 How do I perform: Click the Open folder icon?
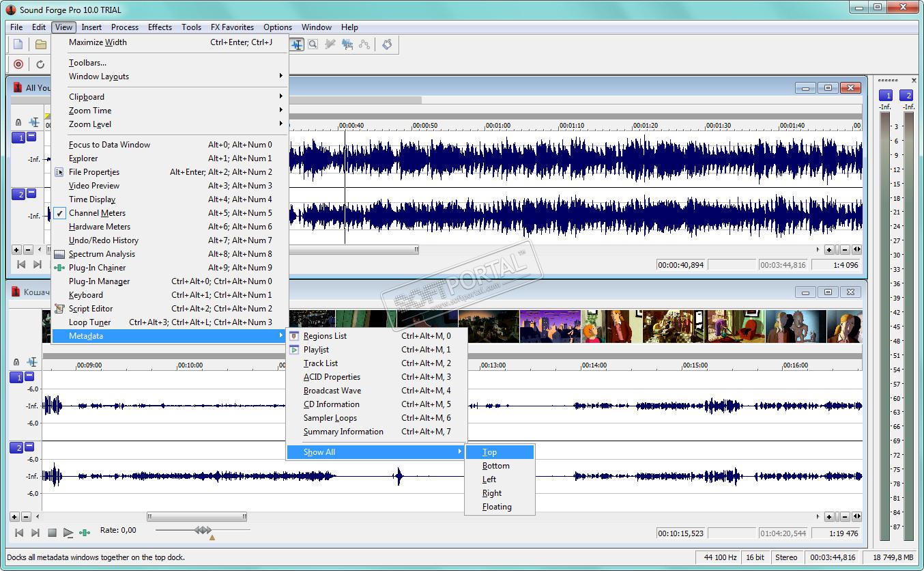pyautogui.click(x=41, y=44)
